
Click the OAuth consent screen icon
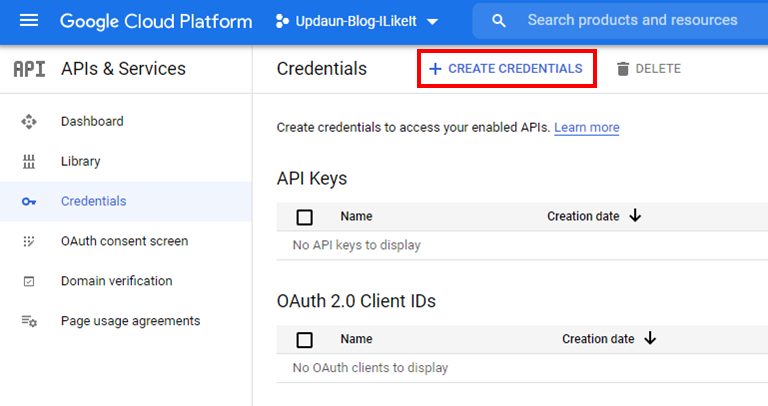point(29,241)
